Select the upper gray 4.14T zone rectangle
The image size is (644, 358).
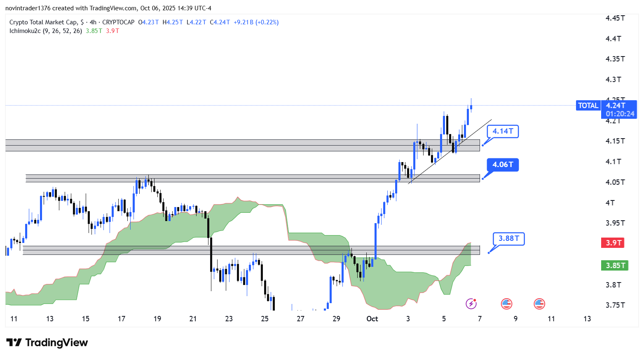point(206,145)
